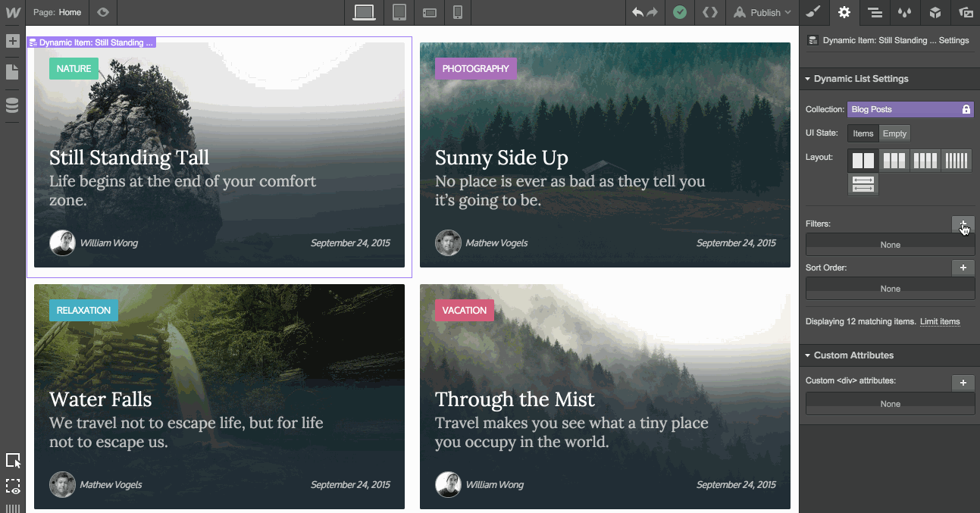Switch to tablet device view
Screen dimensions: 980x513
click(399, 12)
